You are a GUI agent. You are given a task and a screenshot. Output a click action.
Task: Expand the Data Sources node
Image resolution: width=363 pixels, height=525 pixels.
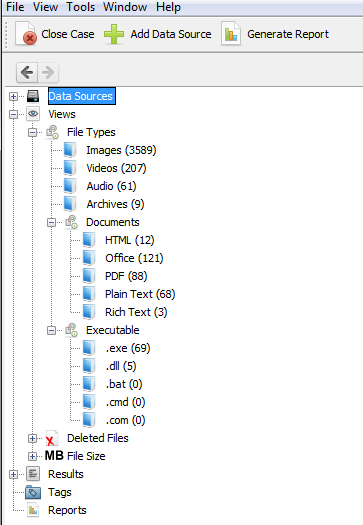[13, 97]
